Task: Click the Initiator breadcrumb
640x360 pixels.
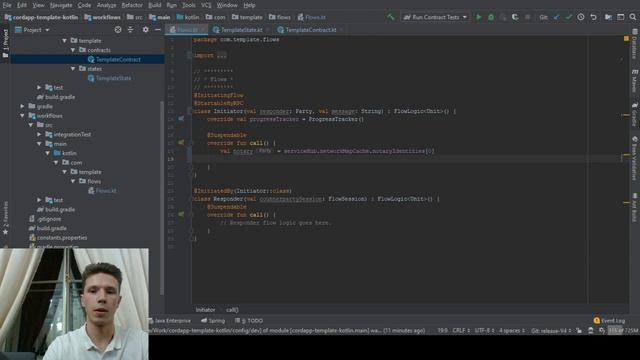Action: [205, 310]
